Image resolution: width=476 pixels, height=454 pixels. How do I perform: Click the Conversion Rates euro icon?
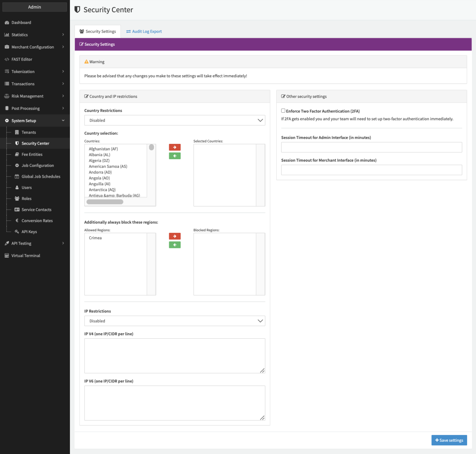tap(17, 220)
